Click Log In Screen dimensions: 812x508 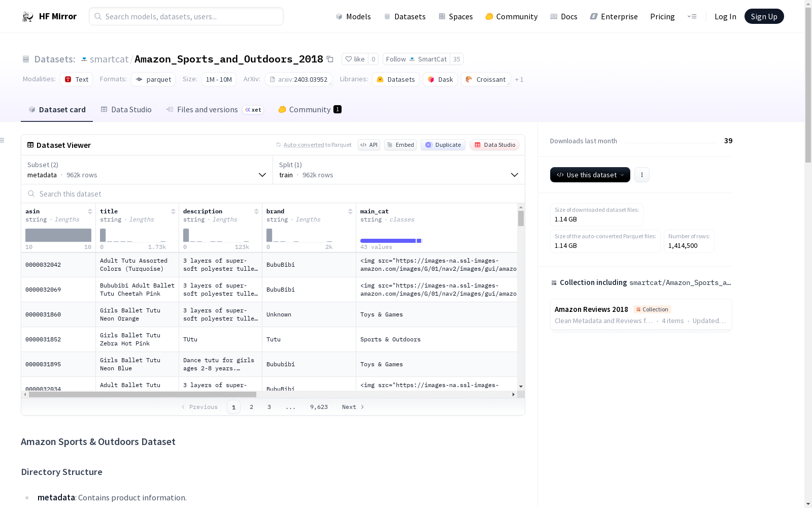[x=725, y=17]
